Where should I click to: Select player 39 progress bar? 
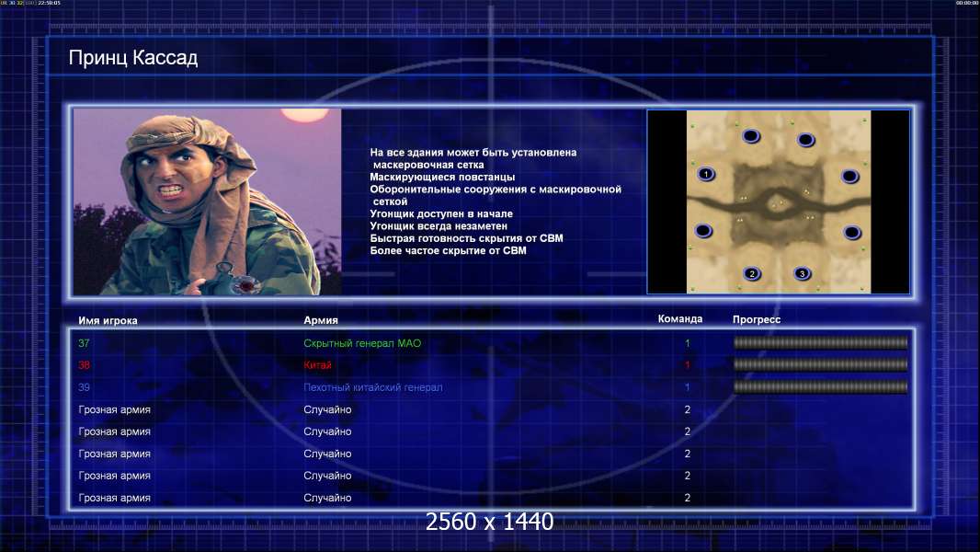click(x=820, y=387)
